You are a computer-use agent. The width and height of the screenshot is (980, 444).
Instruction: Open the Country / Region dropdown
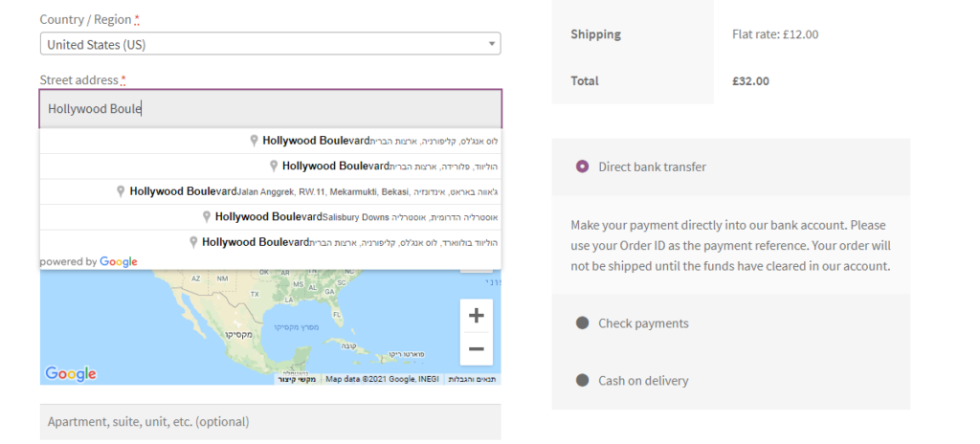(x=270, y=44)
